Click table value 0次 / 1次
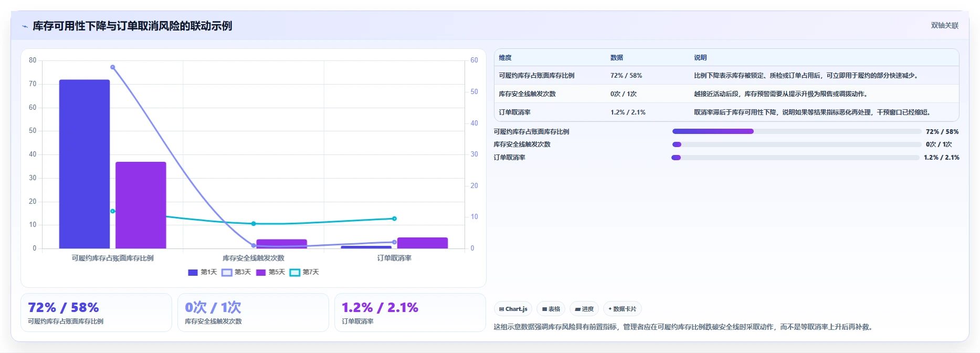This screenshot has width=980, height=353. pyautogui.click(x=624, y=94)
